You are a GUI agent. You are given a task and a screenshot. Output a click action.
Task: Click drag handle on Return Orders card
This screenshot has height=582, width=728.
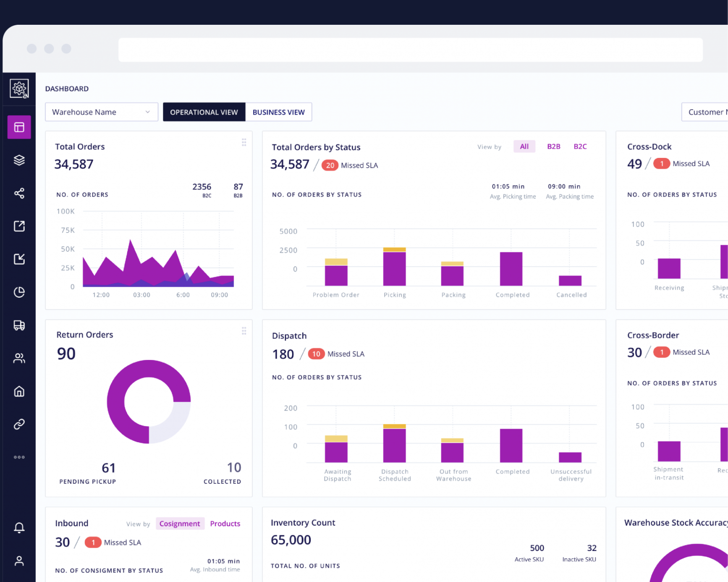244,331
